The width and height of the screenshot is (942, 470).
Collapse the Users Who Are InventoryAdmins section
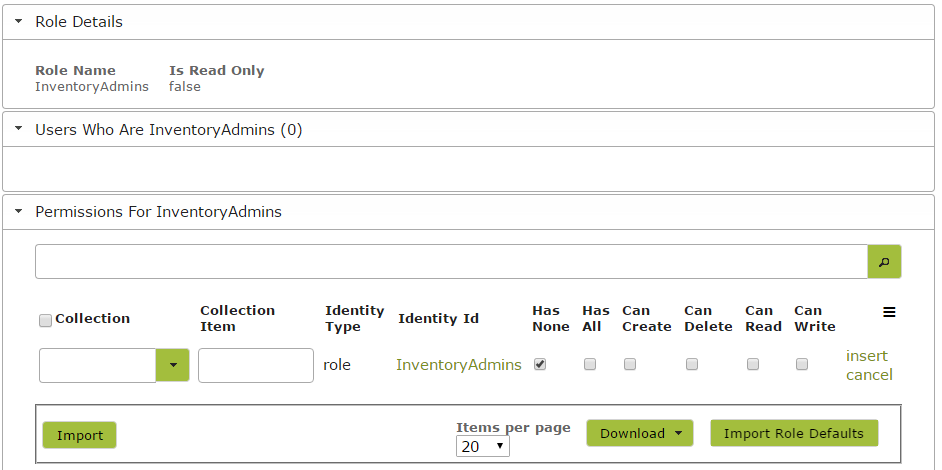coord(19,129)
